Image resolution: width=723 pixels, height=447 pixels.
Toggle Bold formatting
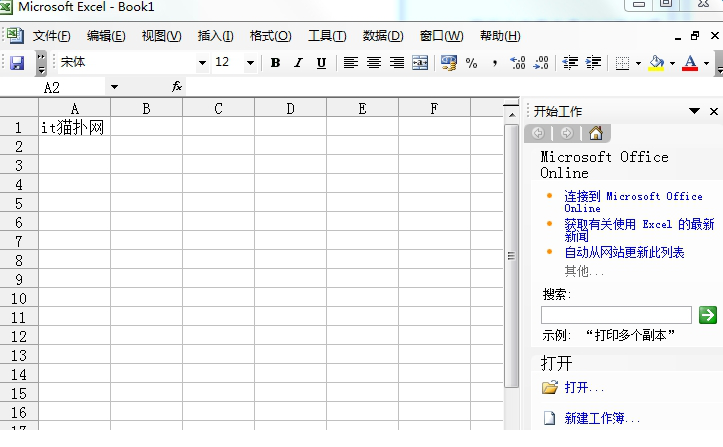coord(275,63)
